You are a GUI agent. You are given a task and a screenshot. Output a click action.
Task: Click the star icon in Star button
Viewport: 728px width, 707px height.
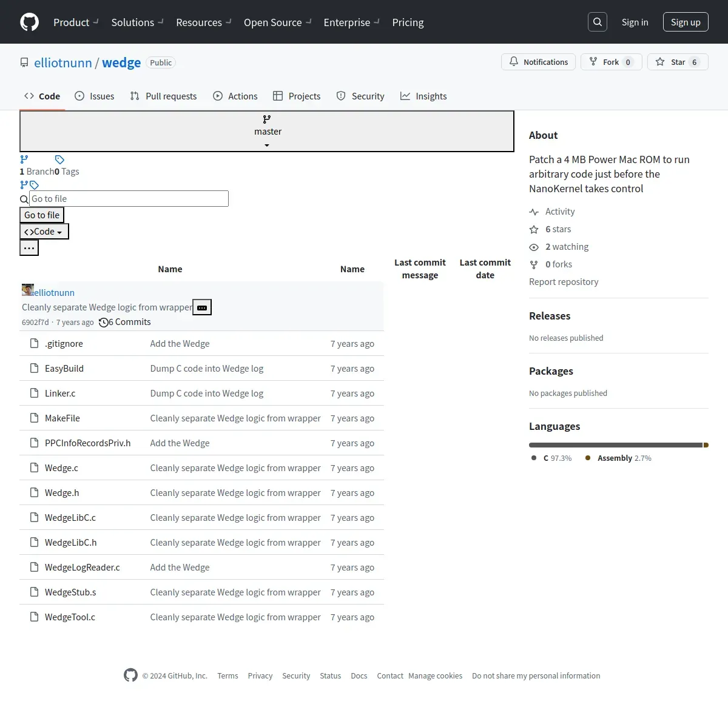(660, 62)
